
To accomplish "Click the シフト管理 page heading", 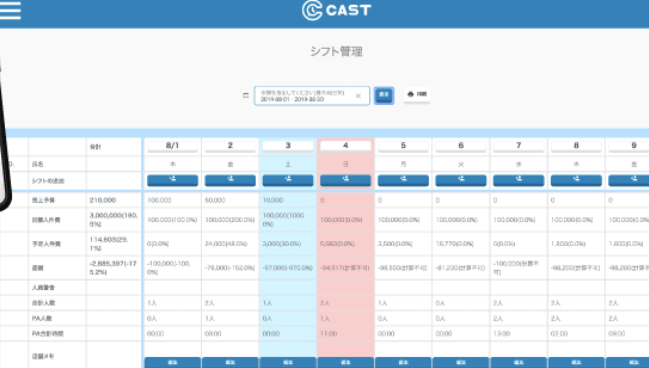I will (x=337, y=52).
